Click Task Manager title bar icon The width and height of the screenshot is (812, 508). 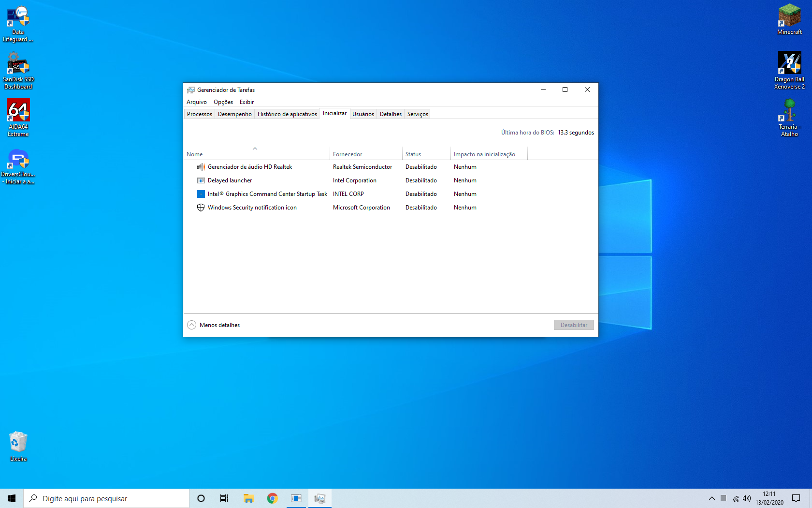191,90
